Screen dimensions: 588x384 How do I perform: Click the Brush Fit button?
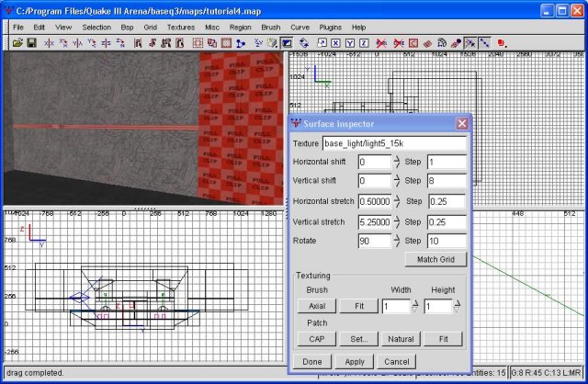point(359,306)
